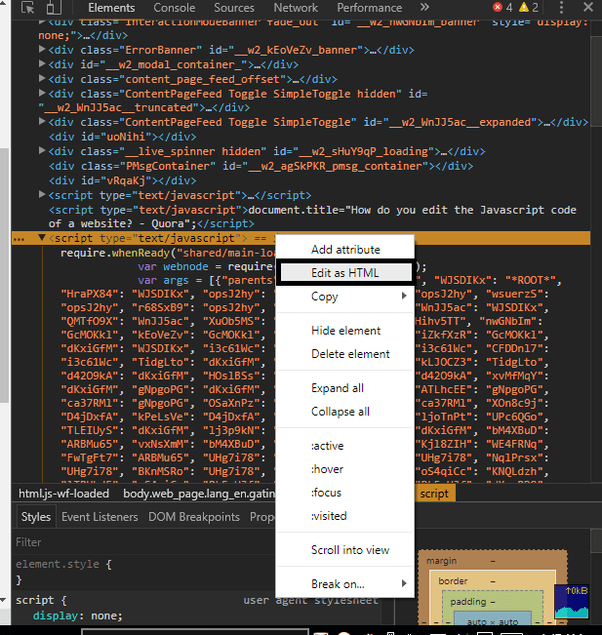Switch to the Console tab

point(174,8)
